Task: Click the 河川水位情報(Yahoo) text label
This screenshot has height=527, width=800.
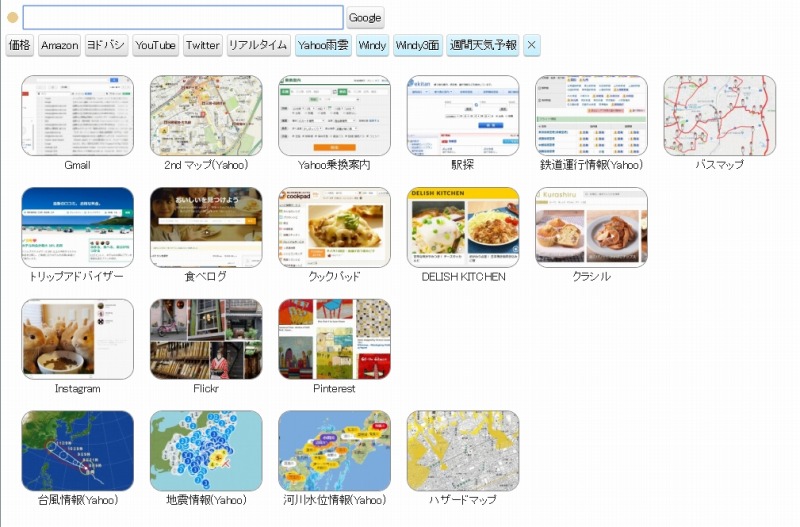Action: tap(335, 500)
